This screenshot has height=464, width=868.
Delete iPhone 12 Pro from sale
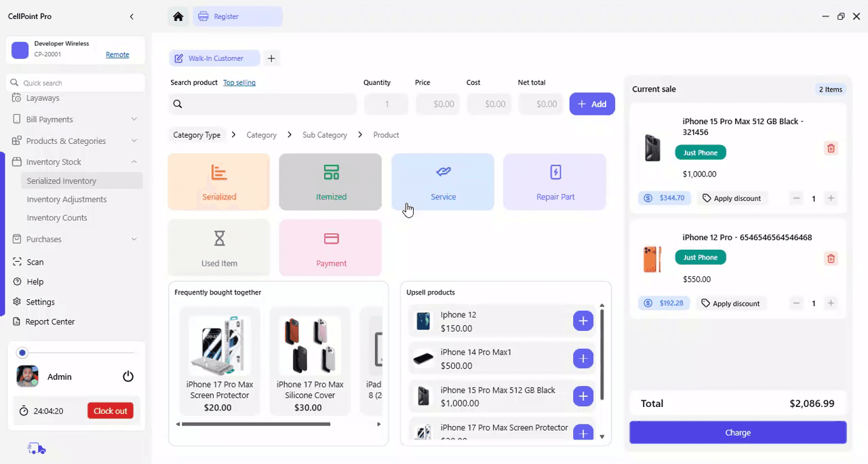[x=831, y=258]
